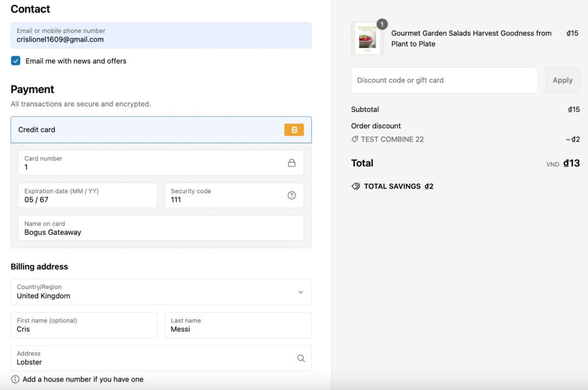Click the item quantity badge on product

[382, 24]
